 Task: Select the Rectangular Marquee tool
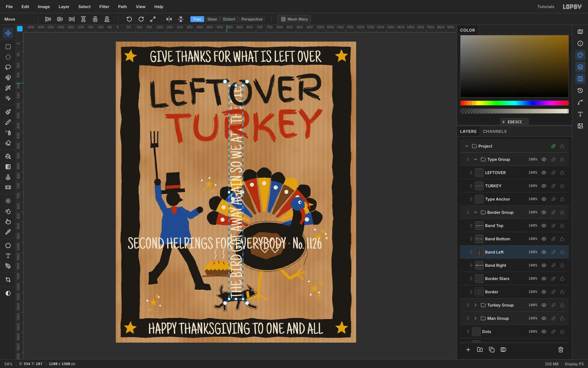8,47
